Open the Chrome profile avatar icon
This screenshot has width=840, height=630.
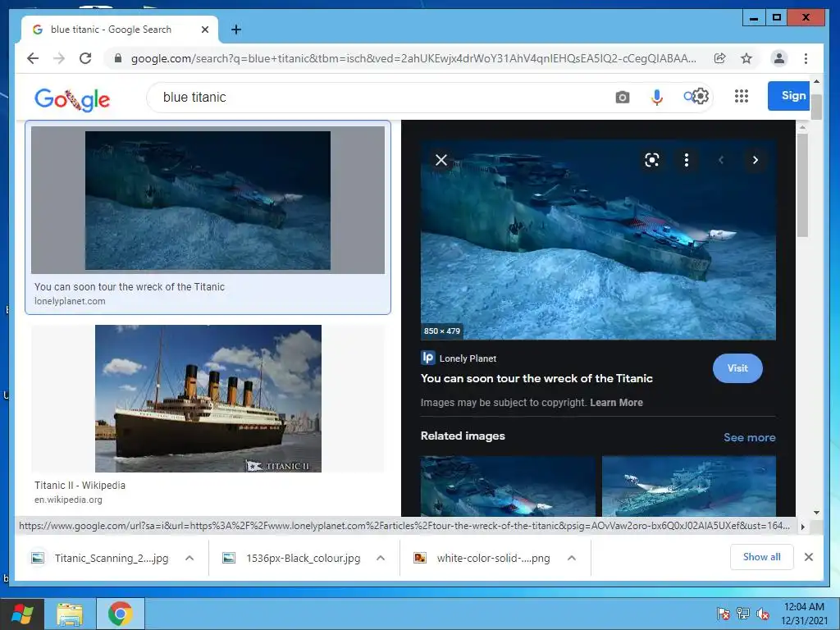point(779,58)
